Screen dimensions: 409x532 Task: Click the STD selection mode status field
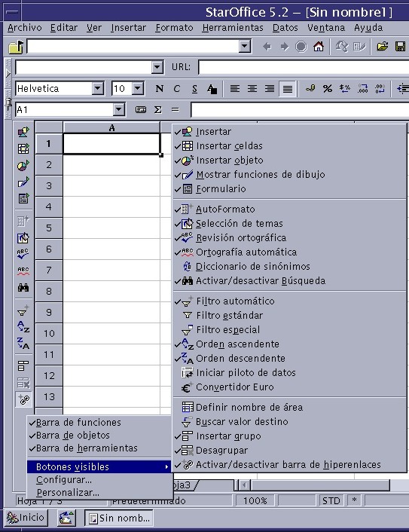[331, 501]
